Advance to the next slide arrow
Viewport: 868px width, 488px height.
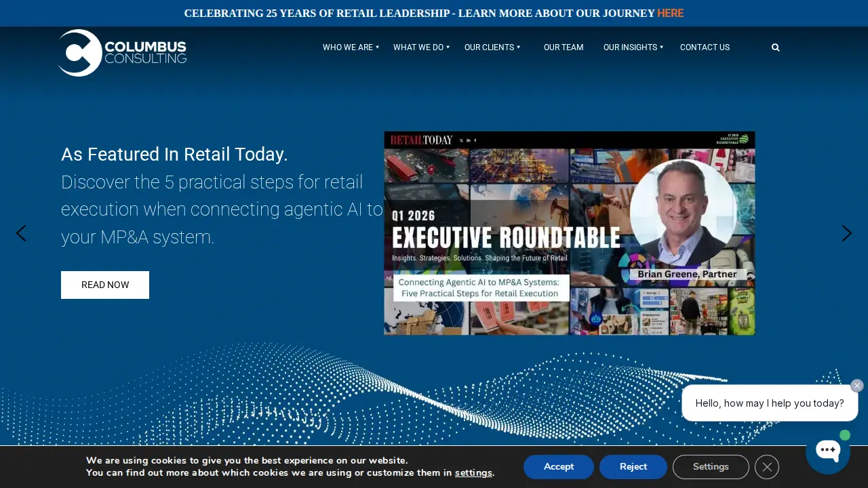[847, 233]
